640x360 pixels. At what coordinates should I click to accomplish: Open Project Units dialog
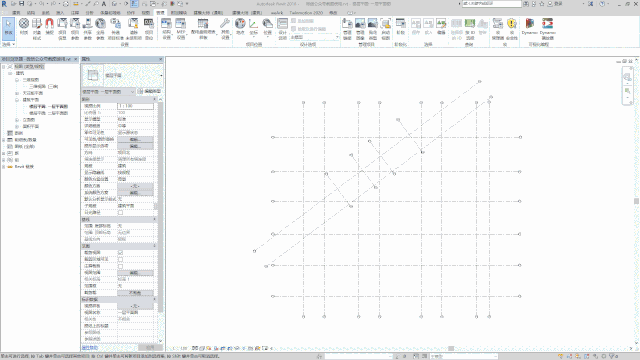(x=149, y=29)
